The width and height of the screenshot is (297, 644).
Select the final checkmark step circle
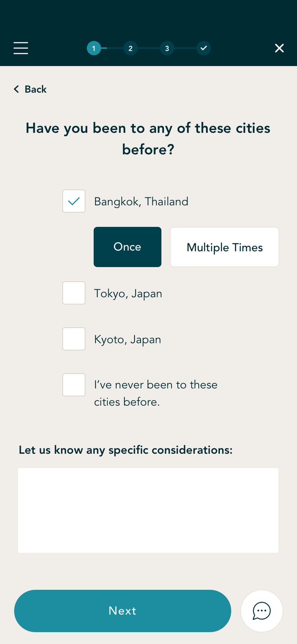[204, 48]
